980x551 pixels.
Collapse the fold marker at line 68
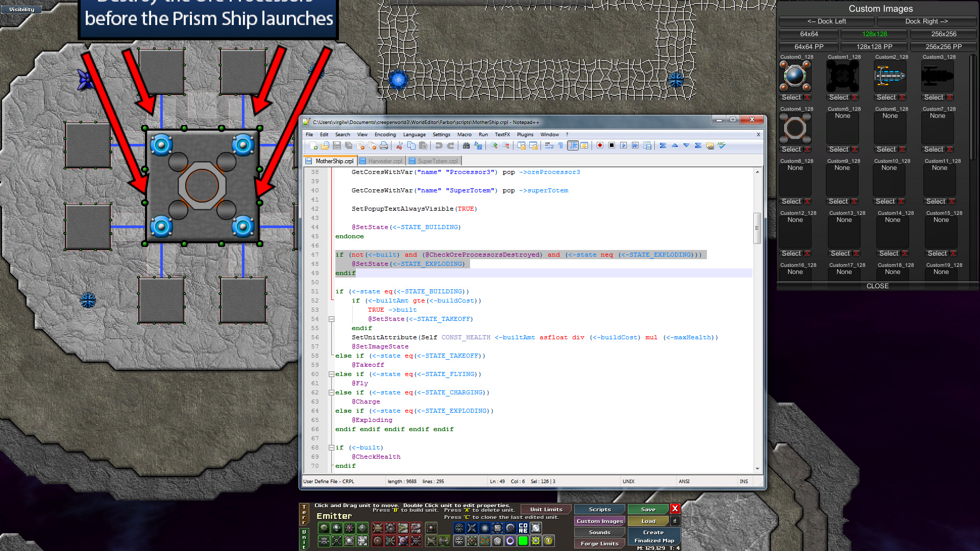[x=331, y=447]
